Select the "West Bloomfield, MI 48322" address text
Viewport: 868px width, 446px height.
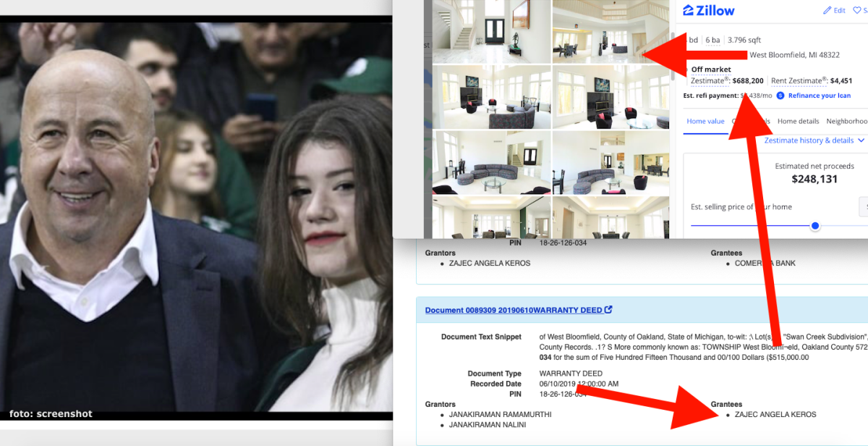click(x=794, y=55)
